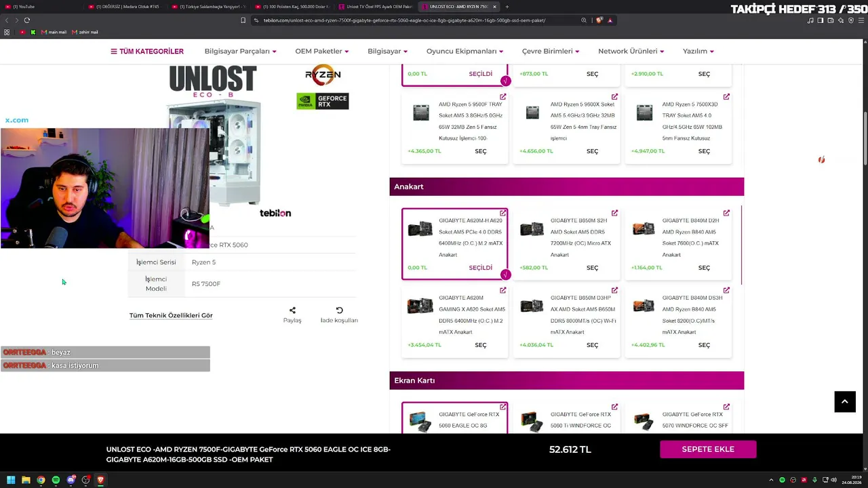Screen dimensions: 868x488
Task: Open external link for AMD Ryzen 5 9500F
Action: pyautogui.click(x=502, y=97)
